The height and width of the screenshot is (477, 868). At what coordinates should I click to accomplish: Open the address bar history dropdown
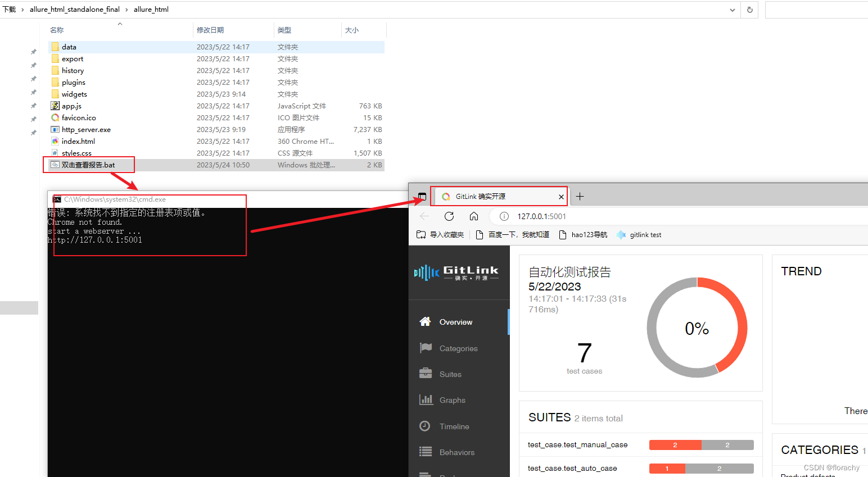[733, 10]
